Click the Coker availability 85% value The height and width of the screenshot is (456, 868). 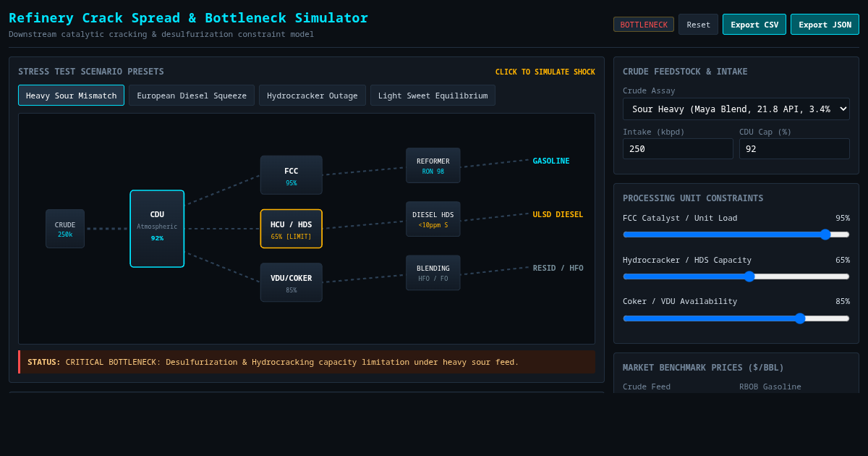(843, 301)
